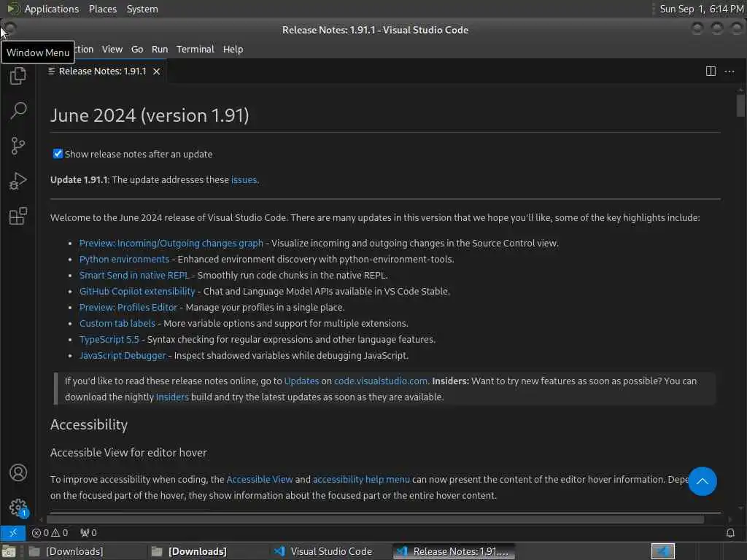This screenshot has width=747, height=560.
Task: Show errors and warnings in status bar
Action: coord(50,532)
